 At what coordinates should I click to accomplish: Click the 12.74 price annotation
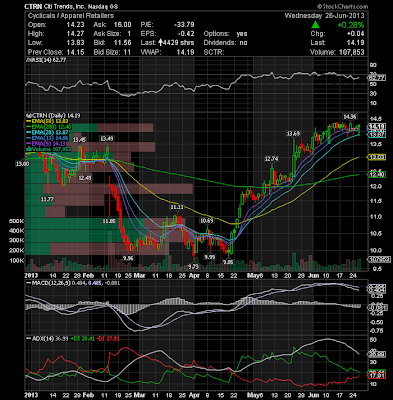pyautogui.click(x=271, y=159)
